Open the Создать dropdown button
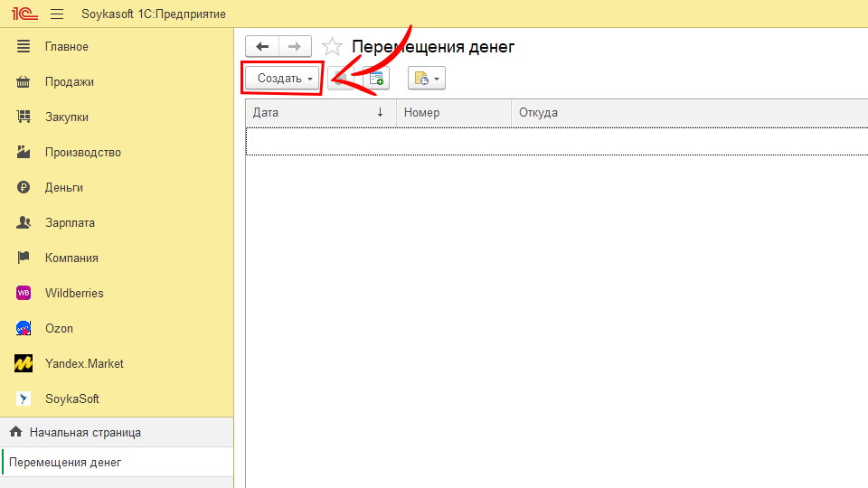The width and height of the screenshot is (868, 488). 284,79
